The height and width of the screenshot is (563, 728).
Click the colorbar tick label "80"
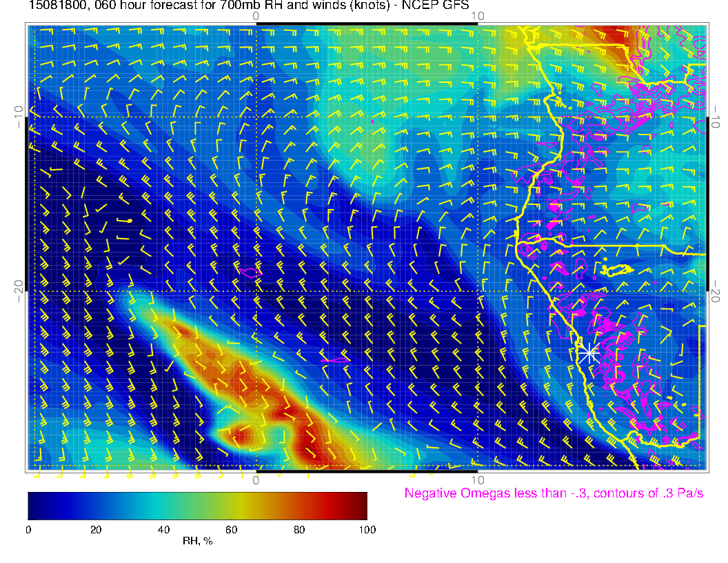point(299,529)
